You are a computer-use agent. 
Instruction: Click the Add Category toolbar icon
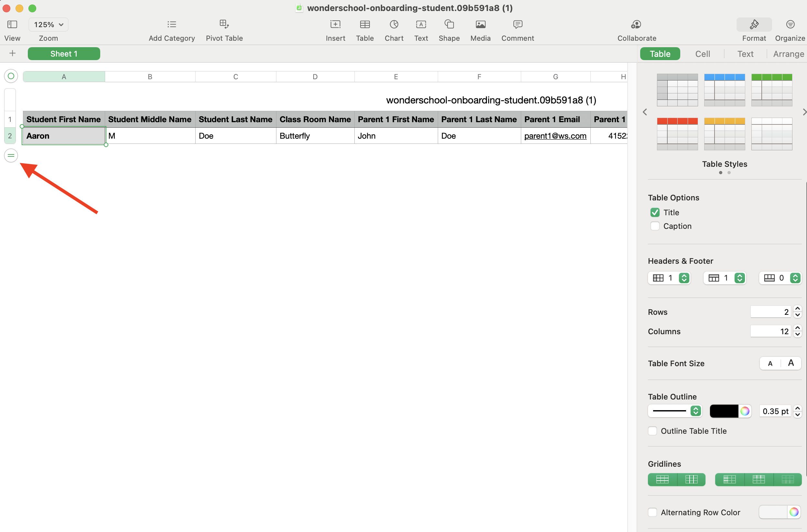172,24
